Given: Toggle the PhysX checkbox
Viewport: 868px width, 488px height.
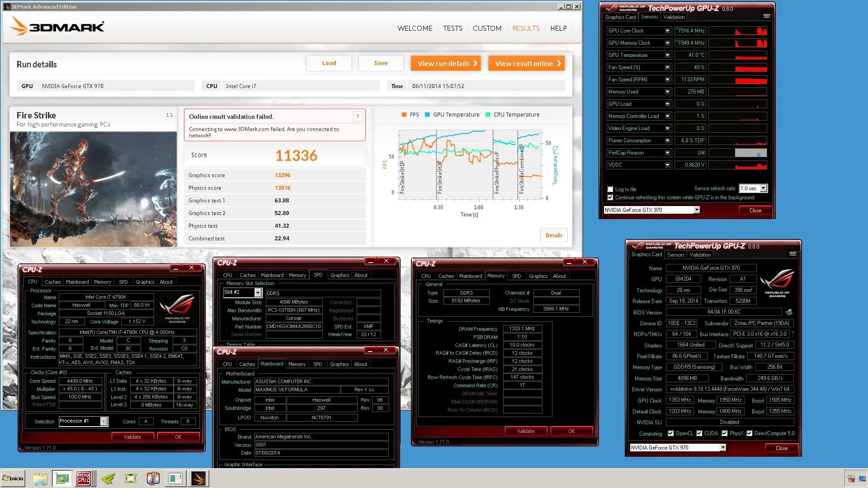Looking at the screenshot, I should pyautogui.click(x=725, y=433).
